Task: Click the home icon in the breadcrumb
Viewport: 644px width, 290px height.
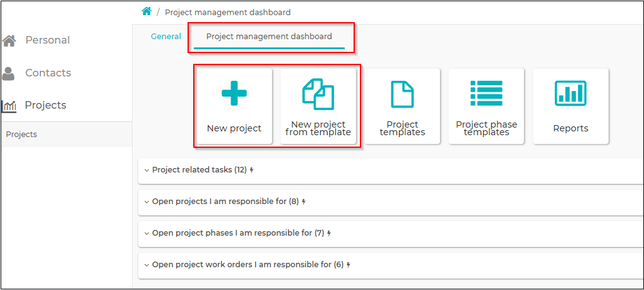Action: click(x=146, y=11)
